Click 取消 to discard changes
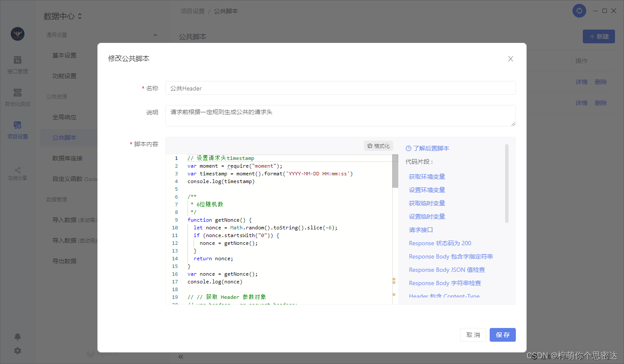This screenshot has height=364, width=624. click(473, 335)
